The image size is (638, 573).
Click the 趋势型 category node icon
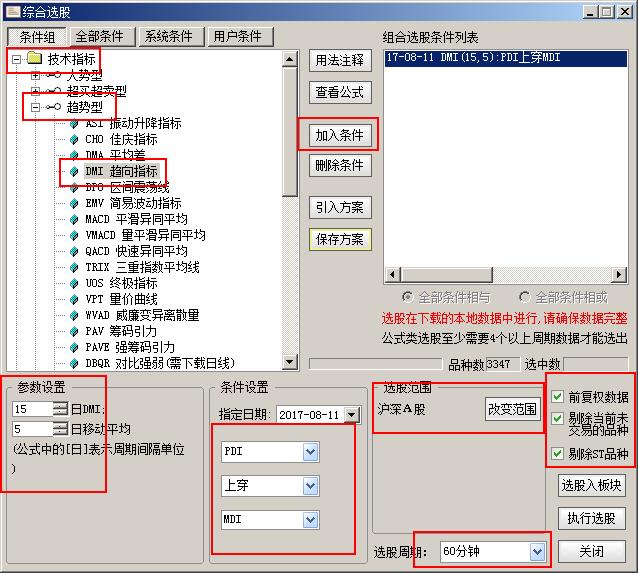[x=54, y=107]
